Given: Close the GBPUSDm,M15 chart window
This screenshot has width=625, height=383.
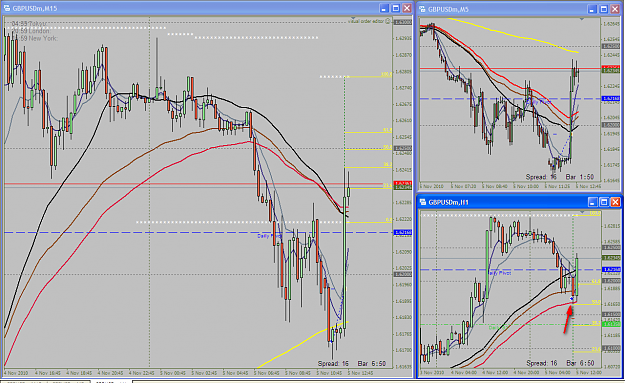Looking at the screenshot, I should 407,8.
